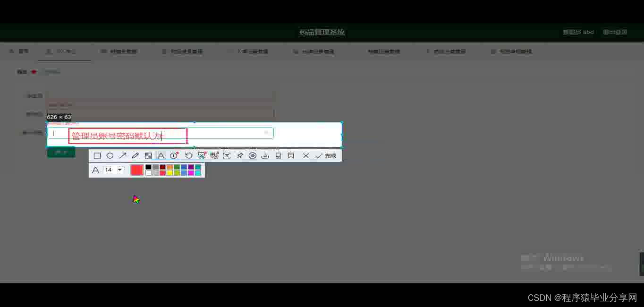Click the 退出登录 link at top right
Image resolution: width=644 pixels, height=307 pixels.
[x=615, y=32]
